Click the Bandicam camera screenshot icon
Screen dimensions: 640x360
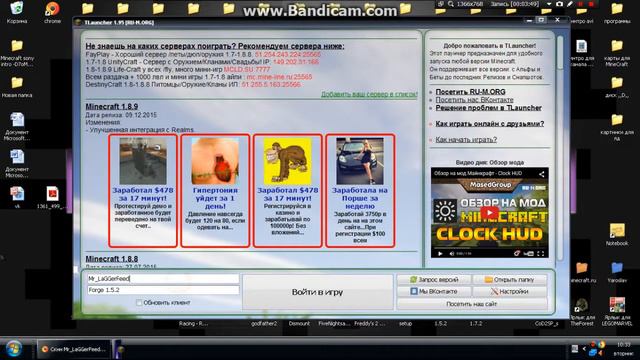(559, 4)
